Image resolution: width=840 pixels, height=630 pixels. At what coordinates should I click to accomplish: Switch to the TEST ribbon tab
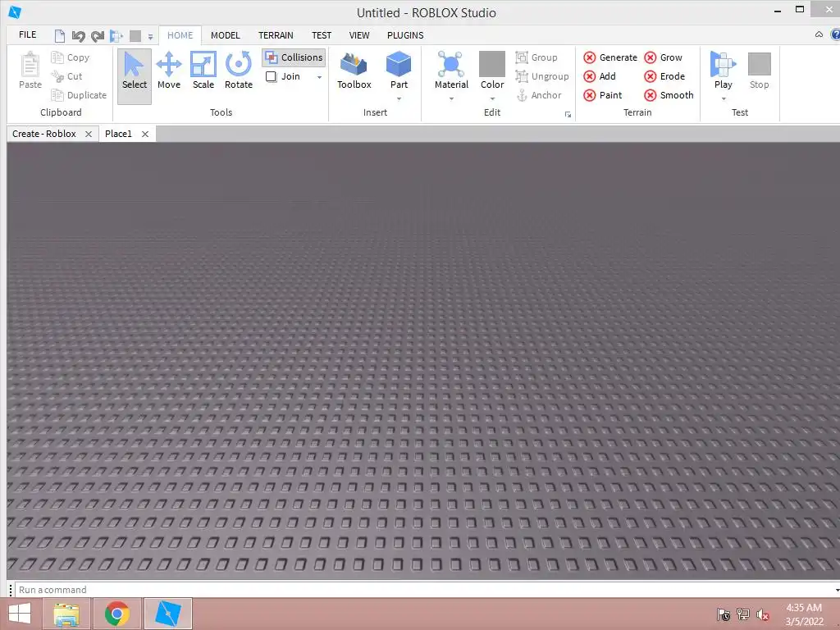click(322, 35)
